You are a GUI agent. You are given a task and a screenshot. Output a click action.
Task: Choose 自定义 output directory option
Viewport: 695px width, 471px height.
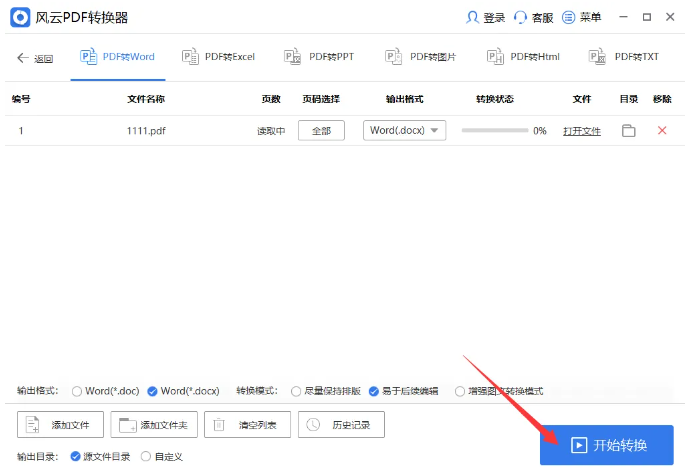pyautogui.click(x=146, y=457)
